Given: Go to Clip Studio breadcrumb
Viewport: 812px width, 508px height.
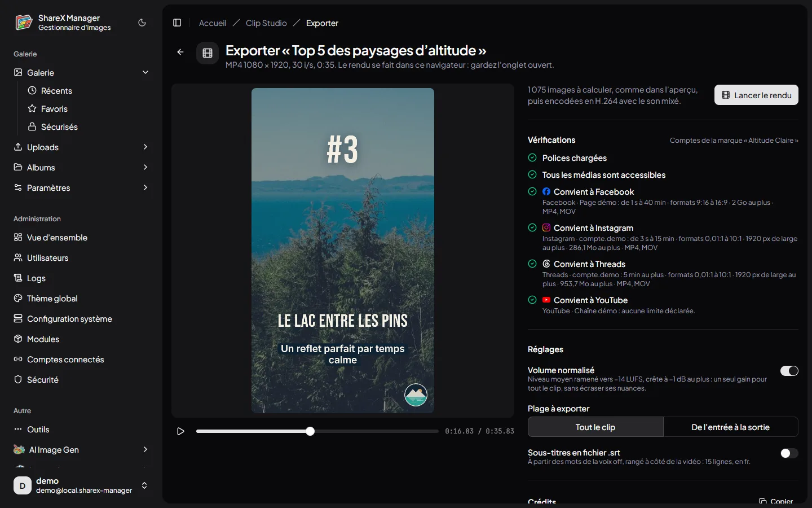Looking at the screenshot, I should [266, 23].
